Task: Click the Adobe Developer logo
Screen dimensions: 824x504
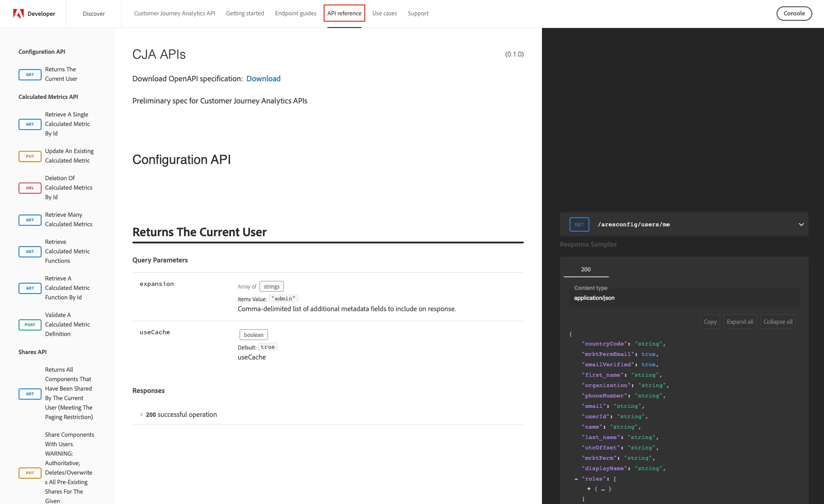Action: 34,14
